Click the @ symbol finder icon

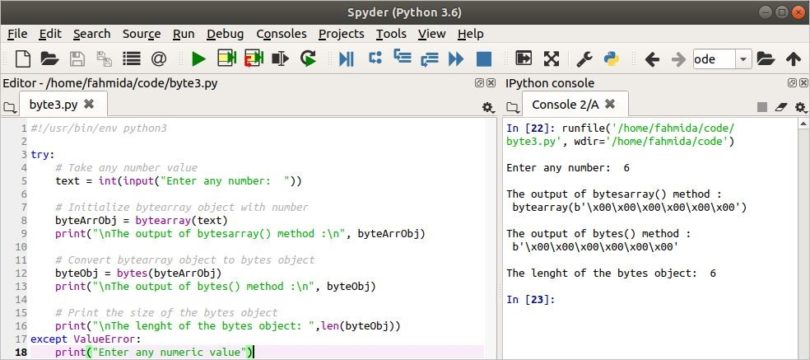point(159,59)
